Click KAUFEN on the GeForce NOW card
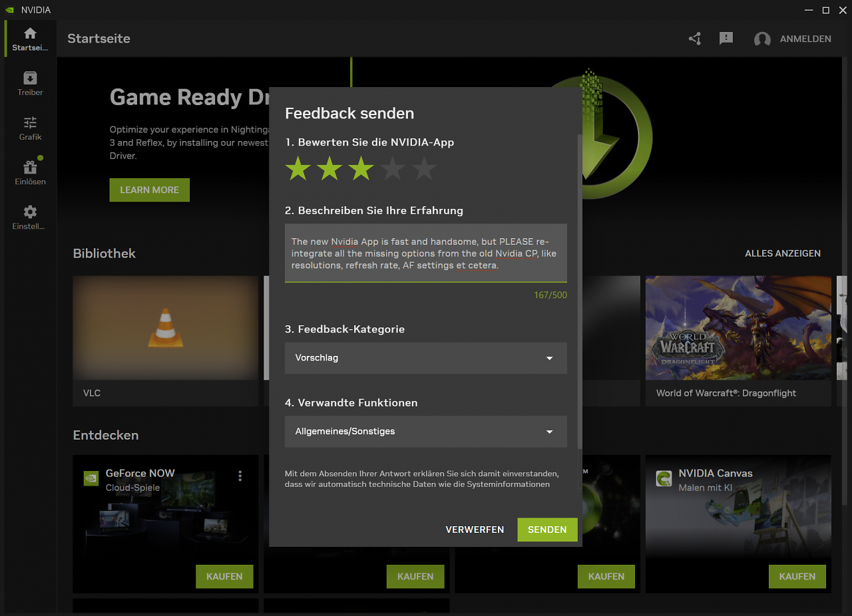The width and height of the screenshot is (852, 616). pyautogui.click(x=224, y=577)
